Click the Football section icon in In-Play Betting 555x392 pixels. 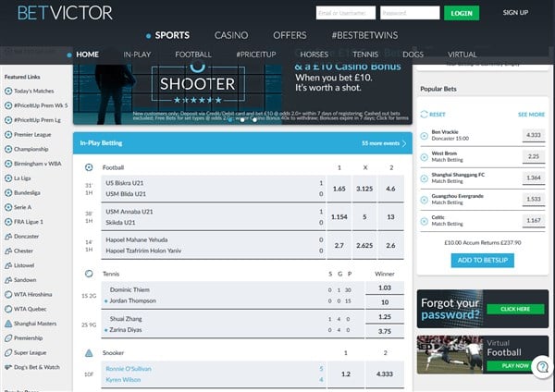point(89,167)
